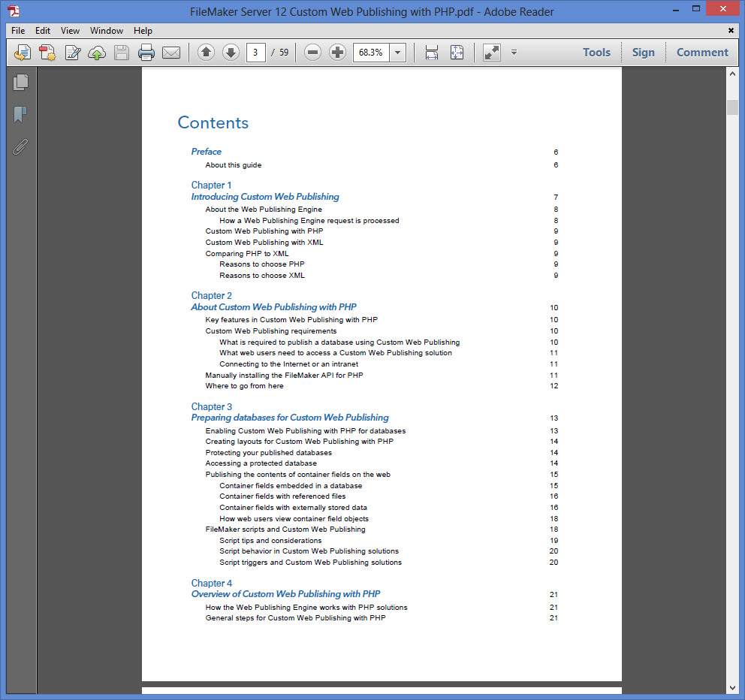Screen dimensions: 745x700
Task: Follow Preparing databases for Custom Web Publishing link
Action: pyautogui.click(x=290, y=418)
